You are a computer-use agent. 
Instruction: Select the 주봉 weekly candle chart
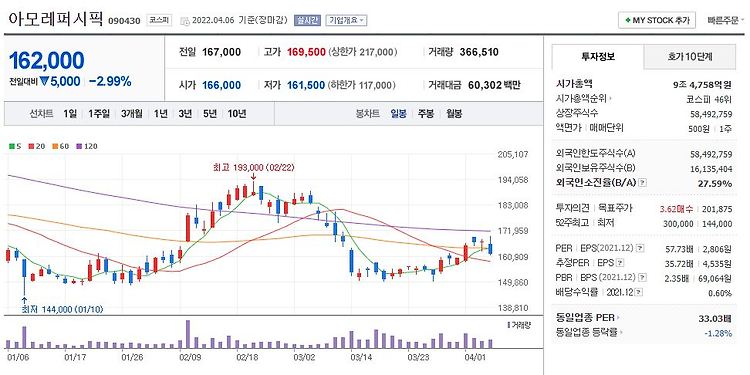coord(426,114)
